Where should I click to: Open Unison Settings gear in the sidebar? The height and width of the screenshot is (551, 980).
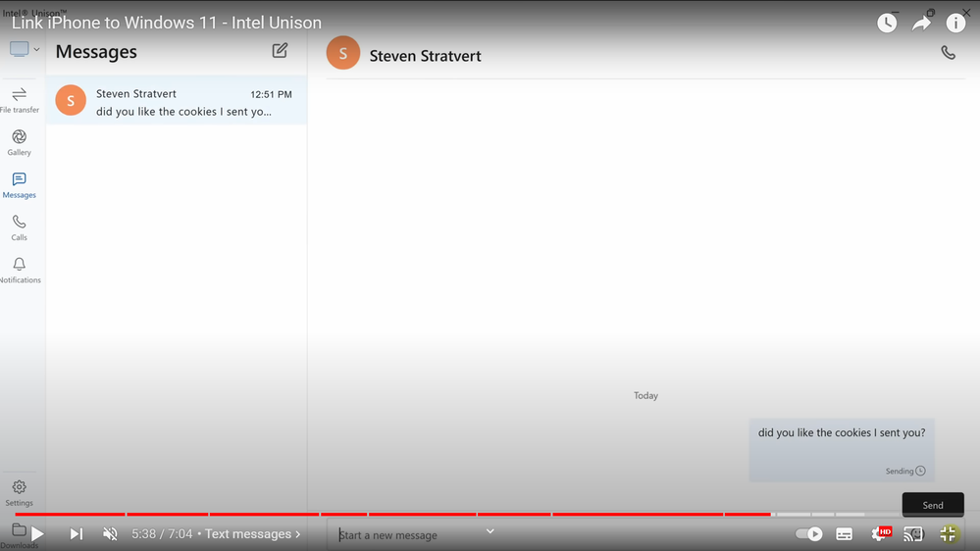[x=19, y=492]
